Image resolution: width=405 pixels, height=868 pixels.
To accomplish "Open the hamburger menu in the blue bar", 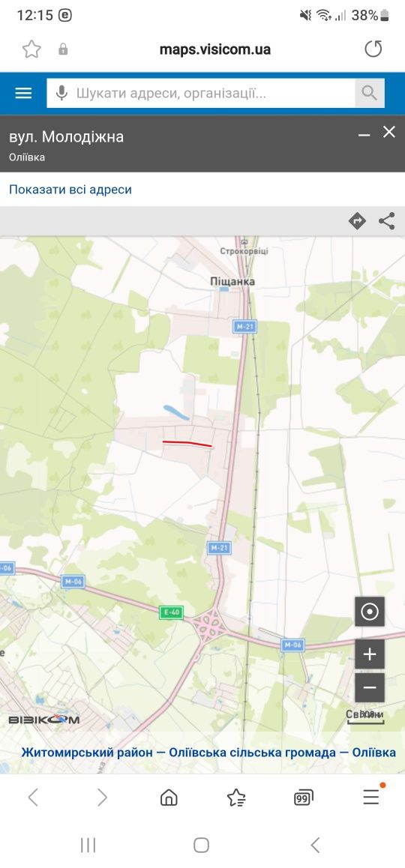I will click(23, 93).
